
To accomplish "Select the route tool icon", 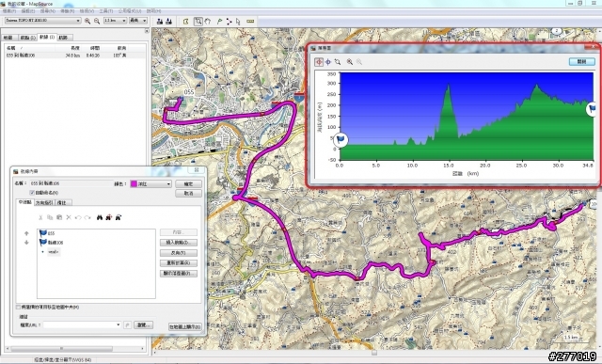I will [x=229, y=22].
